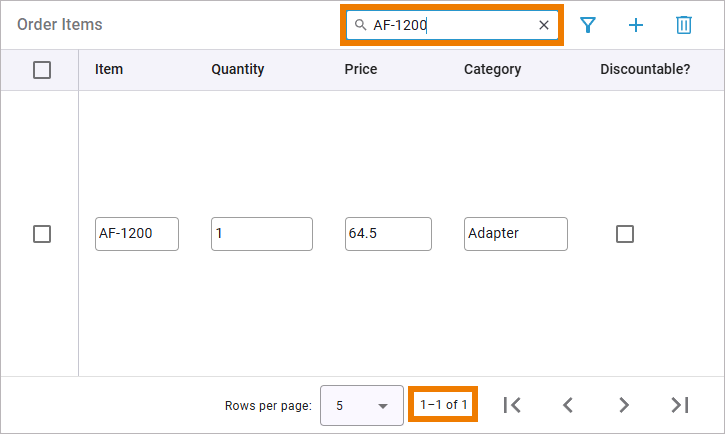This screenshot has width=725, height=434.
Task: Open the Rows per page dropdown
Action: pyautogui.click(x=361, y=405)
